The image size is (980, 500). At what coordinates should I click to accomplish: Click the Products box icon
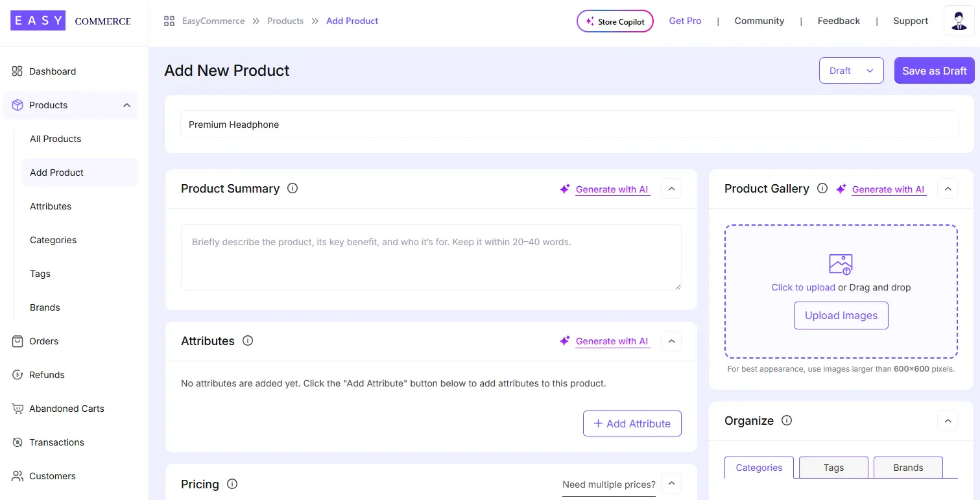(18, 105)
